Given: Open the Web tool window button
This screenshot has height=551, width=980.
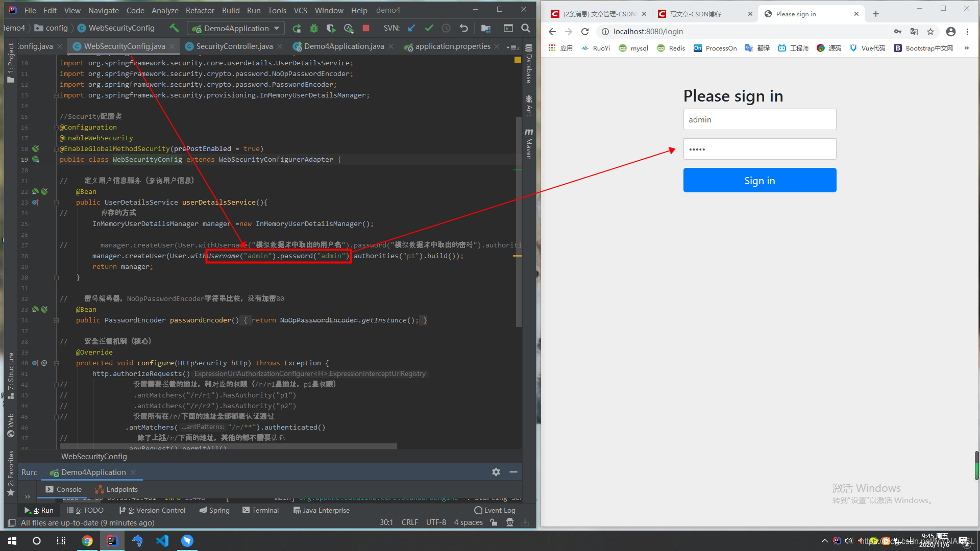Looking at the screenshot, I should pyautogui.click(x=11, y=425).
